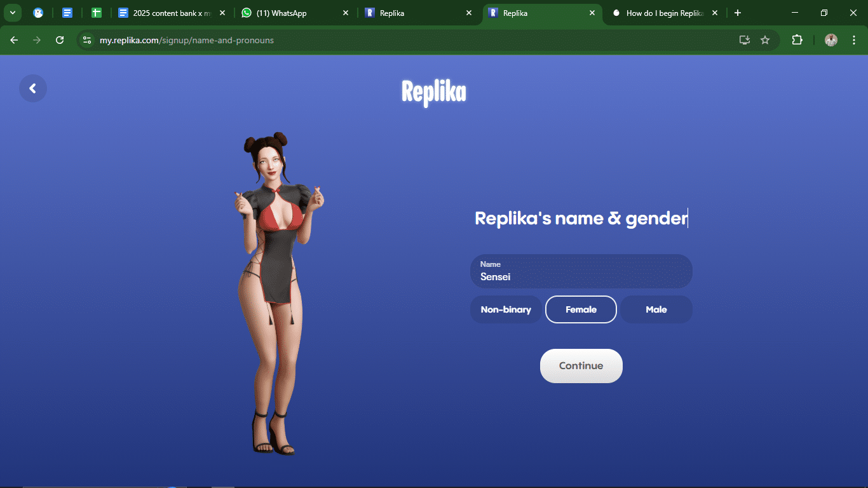This screenshot has height=488, width=868.
Task: Close the active Replika tab
Action: coord(592,13)
